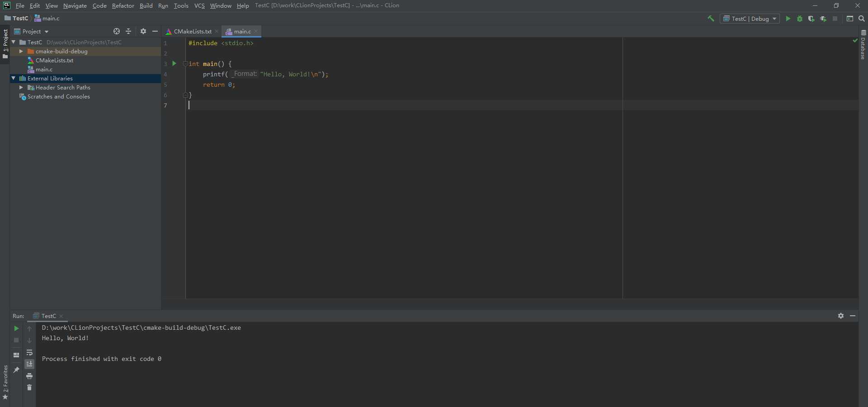Open the Tools menu
The height and width of the screenshot is (407, 868).
pyautogui.click(x=181, y=5)
